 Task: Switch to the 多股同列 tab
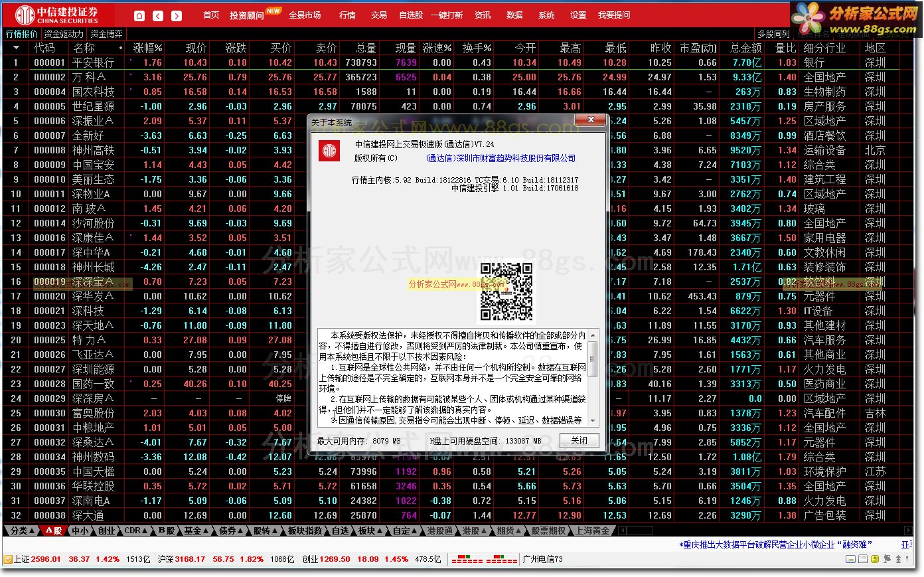tap(773, 34)
